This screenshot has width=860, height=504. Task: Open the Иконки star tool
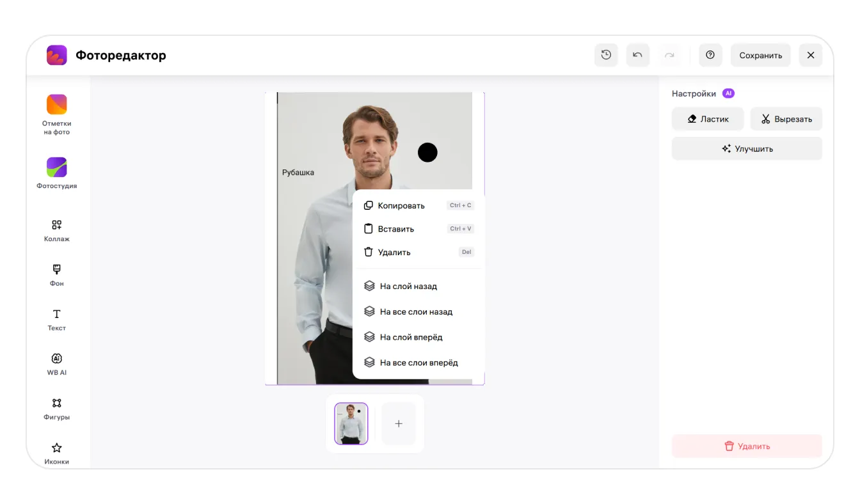57,453
